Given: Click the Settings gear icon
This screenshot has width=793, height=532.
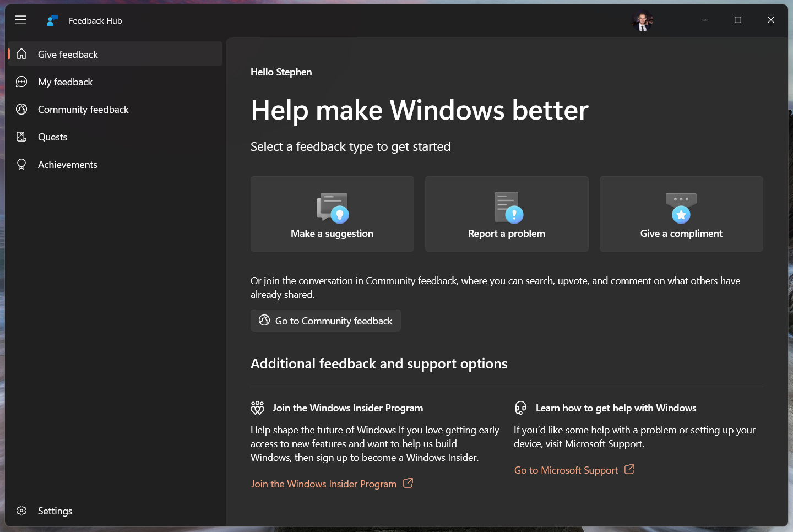Looking at the screenshot, I should pos(21,511).
